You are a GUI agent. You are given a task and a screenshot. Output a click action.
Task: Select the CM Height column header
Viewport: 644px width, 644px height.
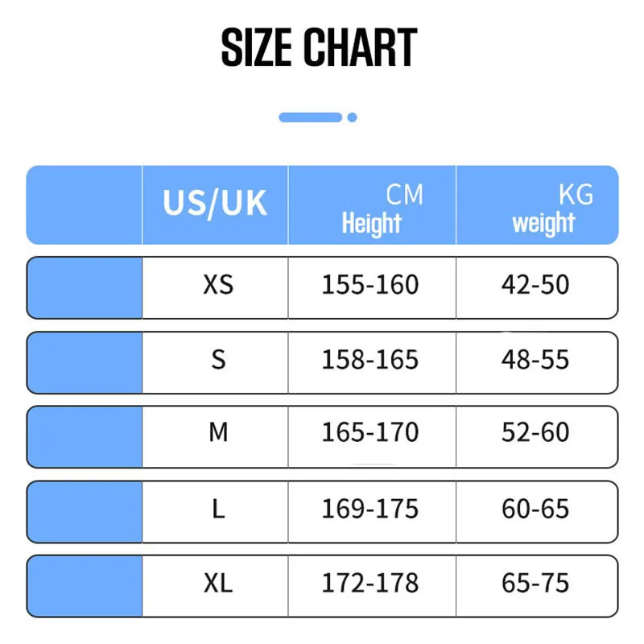point(372,206)
